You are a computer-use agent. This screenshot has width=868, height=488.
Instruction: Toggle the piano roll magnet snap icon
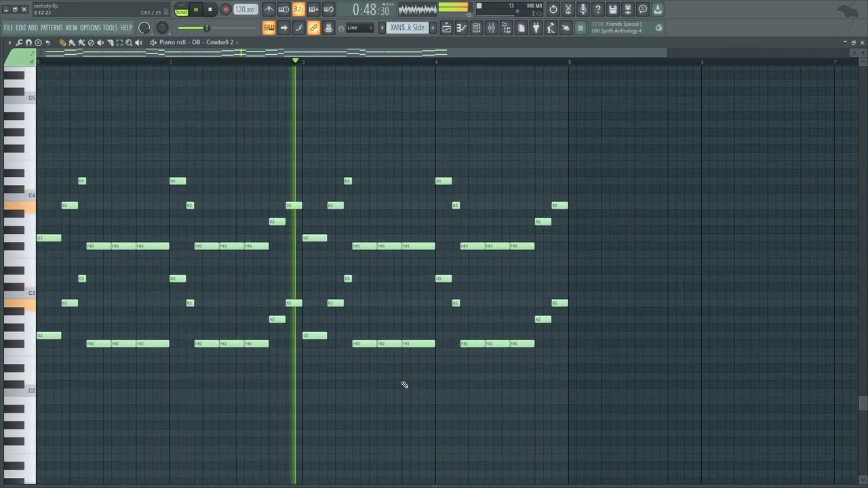point(28,43)
